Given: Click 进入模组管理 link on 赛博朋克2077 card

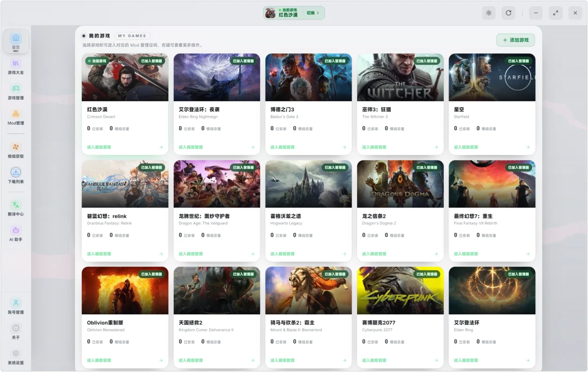Looking at the screenshot, I should [x=374, y=361].
